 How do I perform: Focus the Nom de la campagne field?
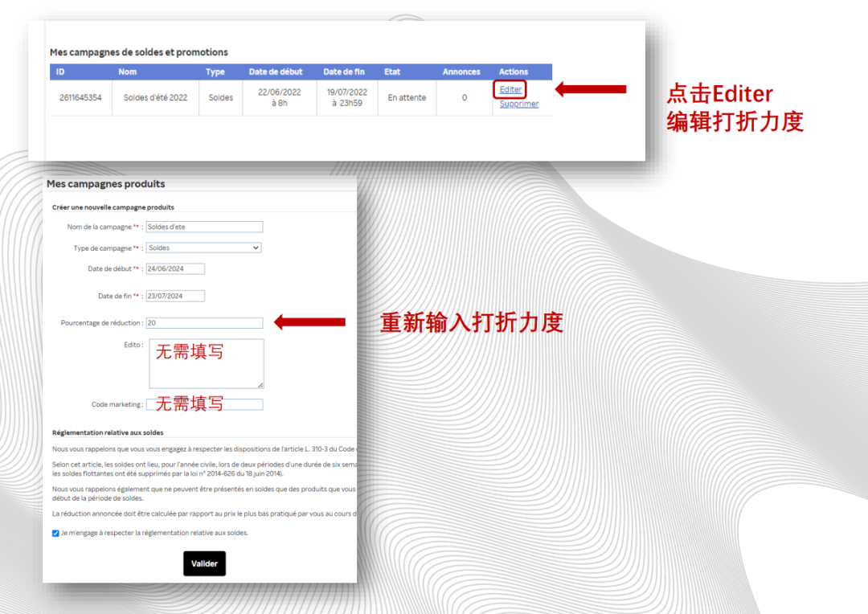click(x=204, y=227)
